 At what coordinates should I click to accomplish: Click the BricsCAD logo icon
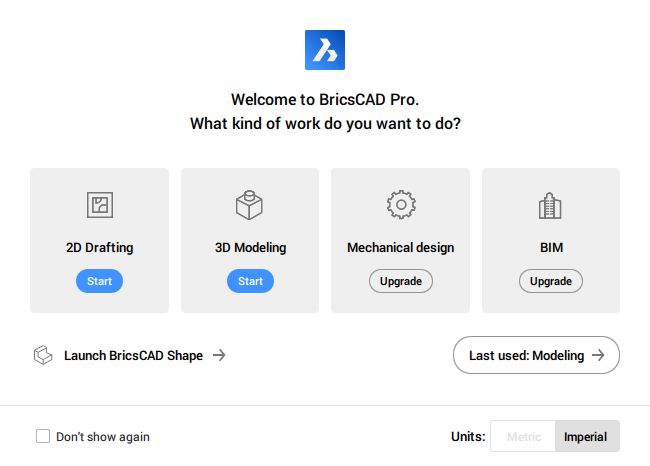pyautogui.click(x=324, y=49)
